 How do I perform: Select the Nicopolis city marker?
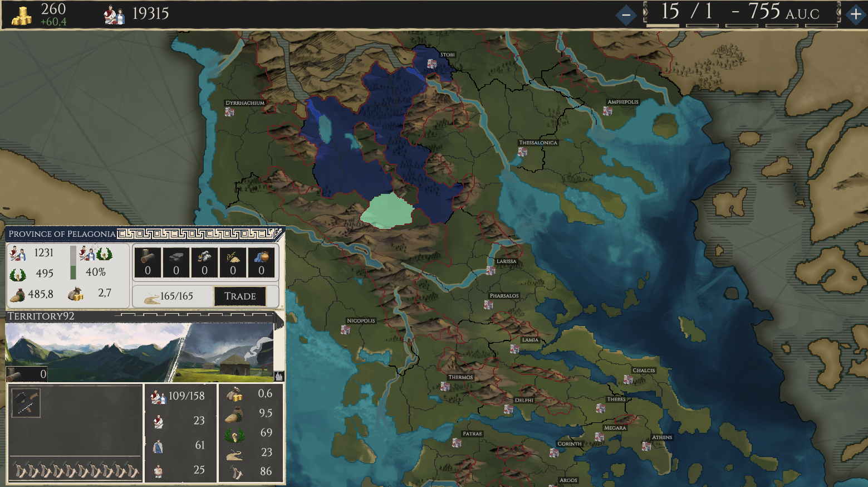click(x=345, y=329)
